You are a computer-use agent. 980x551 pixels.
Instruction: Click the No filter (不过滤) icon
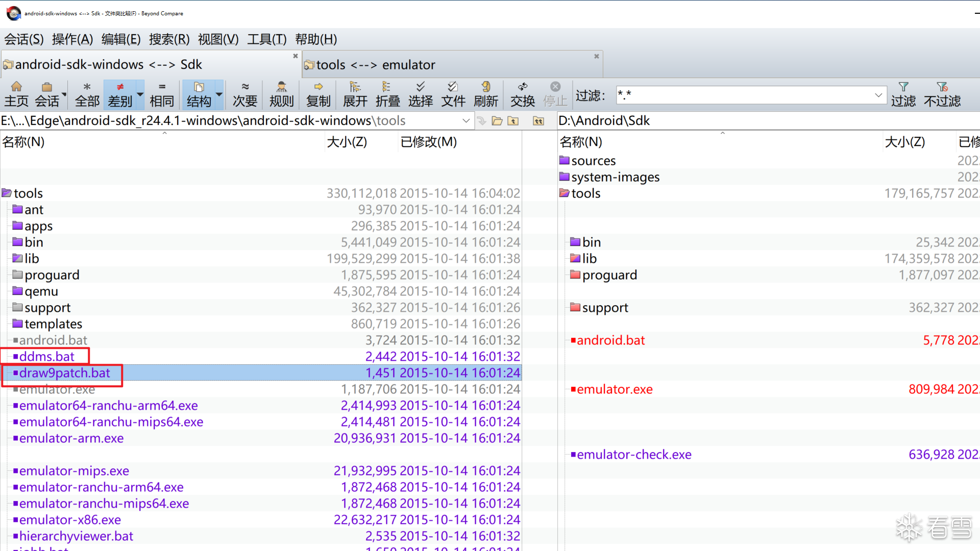tap(942, 94)
